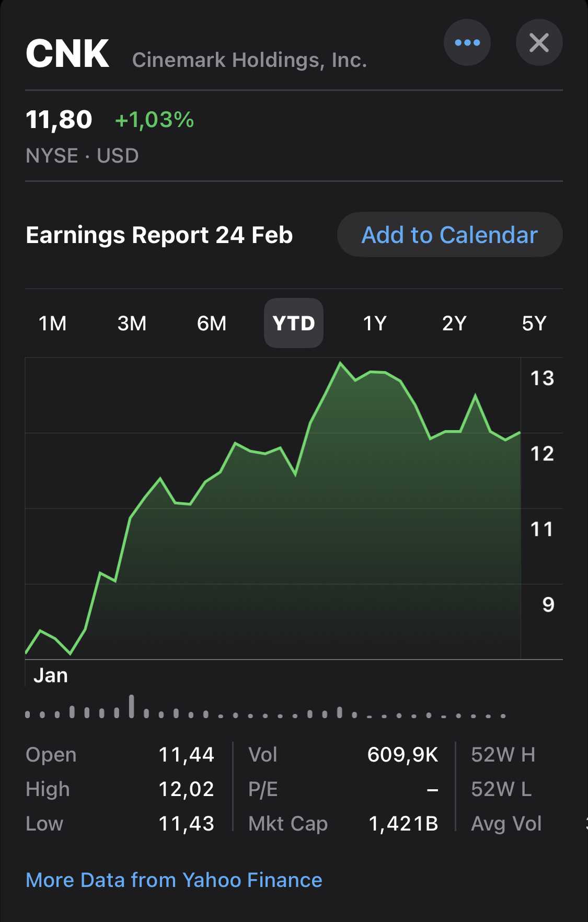Tap the CNK ticker symbol
Screen dimensions: 588x922
(67, 54)
